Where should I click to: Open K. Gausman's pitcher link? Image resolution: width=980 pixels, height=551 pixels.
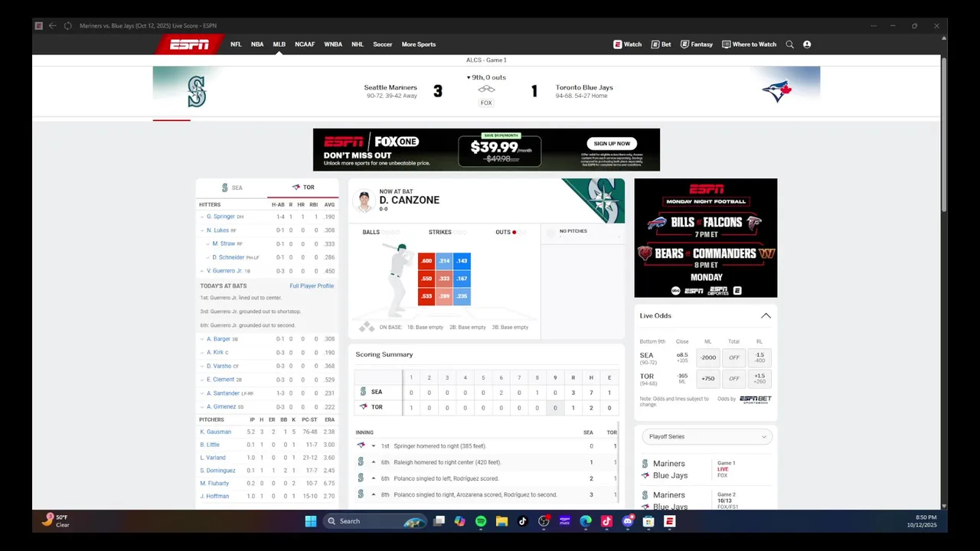tap(215, 432)
